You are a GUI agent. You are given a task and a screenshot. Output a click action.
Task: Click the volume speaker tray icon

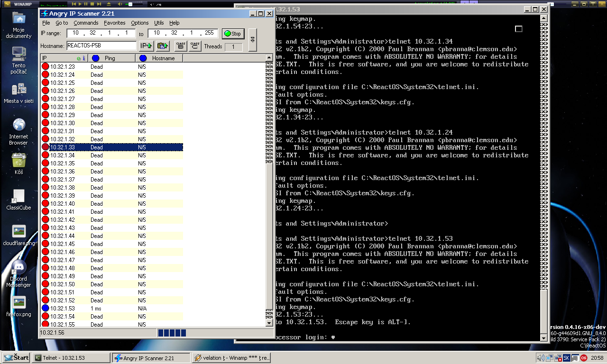pyautogui.click(x=541, y=358)
